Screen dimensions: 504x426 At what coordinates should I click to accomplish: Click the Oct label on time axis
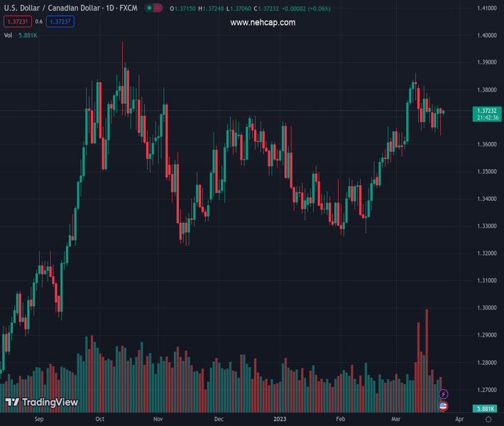click(100, 420)
